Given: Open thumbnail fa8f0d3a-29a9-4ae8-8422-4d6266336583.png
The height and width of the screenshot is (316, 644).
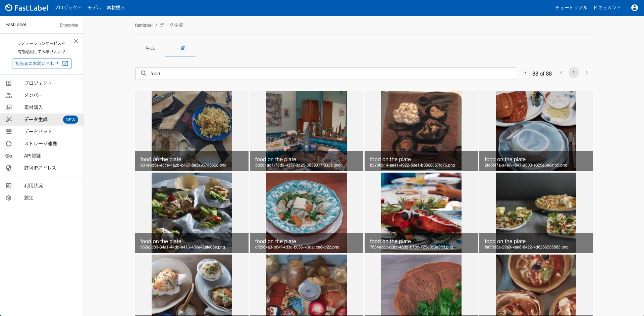Looking at the screenshot, I should point(536,213).
